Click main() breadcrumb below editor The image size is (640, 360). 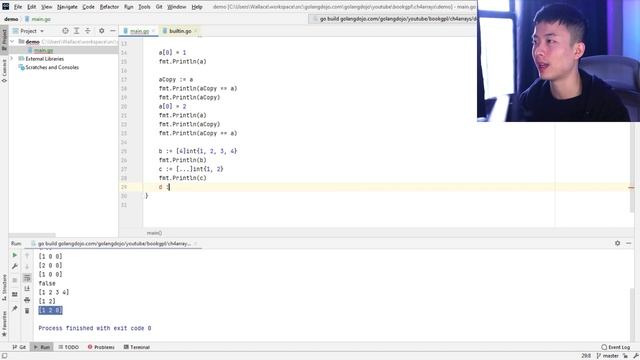click(x=154, y=233)
